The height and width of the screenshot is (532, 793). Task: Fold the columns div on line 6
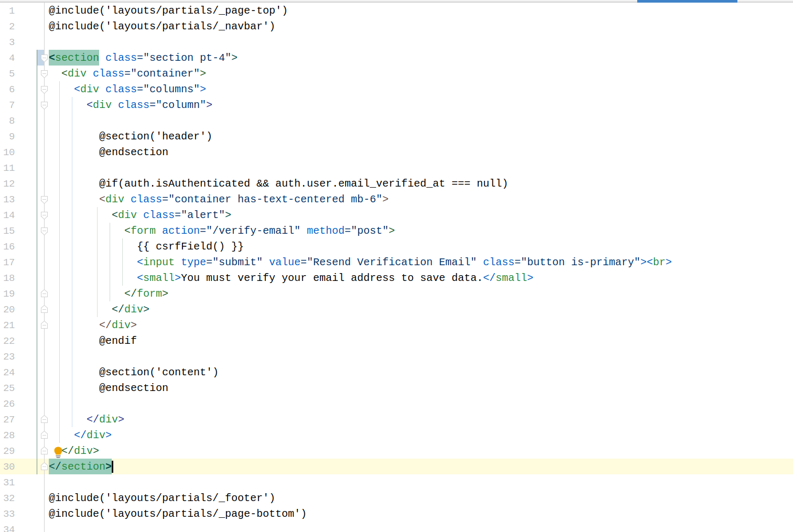point(44,89)
